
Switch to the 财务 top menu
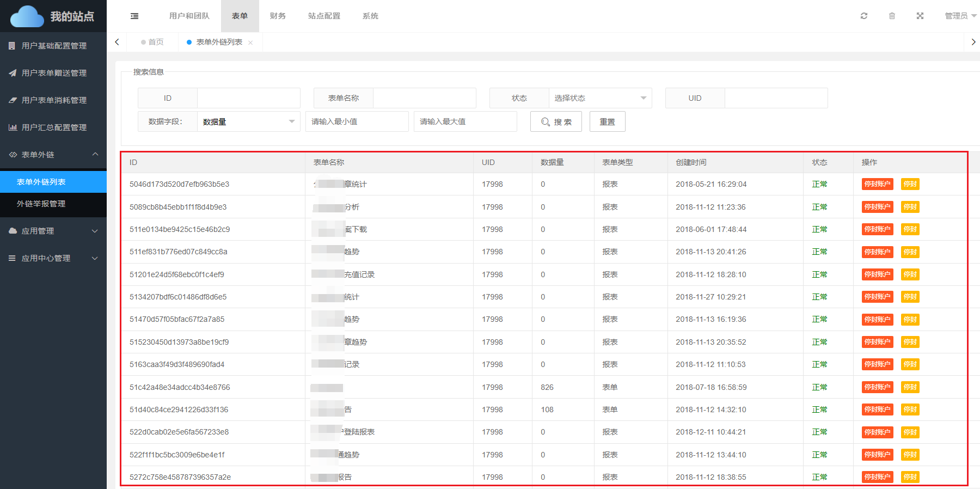point(278,16)
